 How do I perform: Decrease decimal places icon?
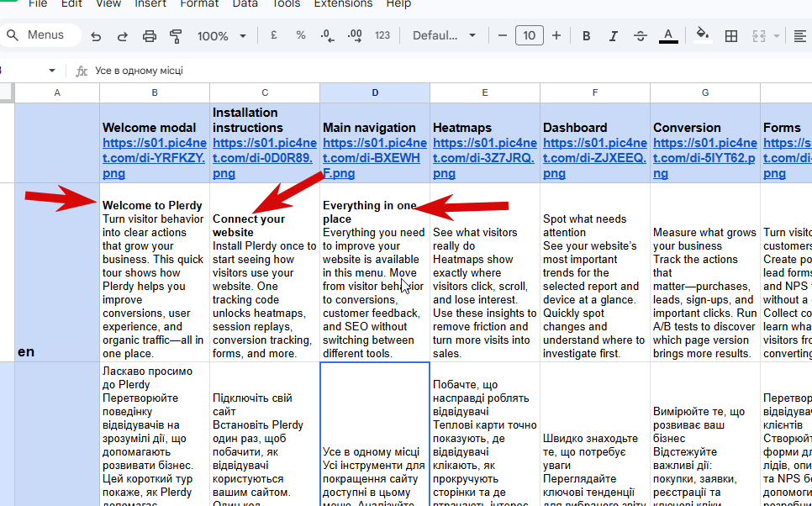click(x=327, y=35)
